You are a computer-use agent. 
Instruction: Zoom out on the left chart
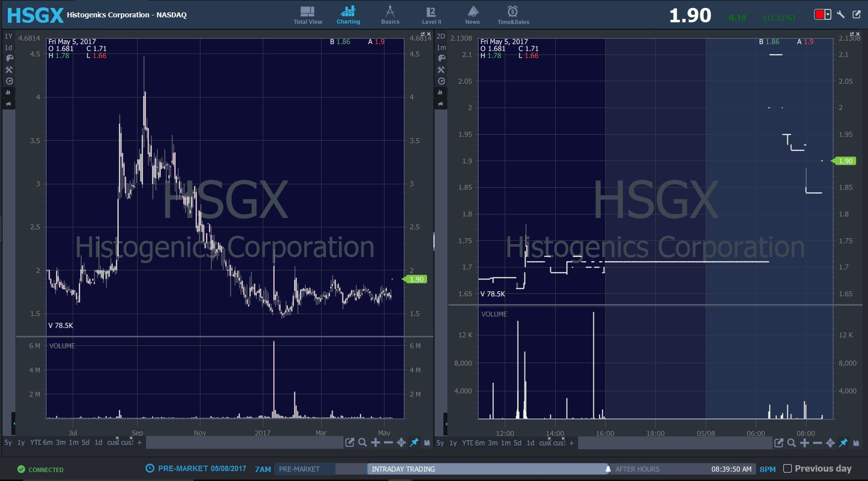(x=388, y=442)
